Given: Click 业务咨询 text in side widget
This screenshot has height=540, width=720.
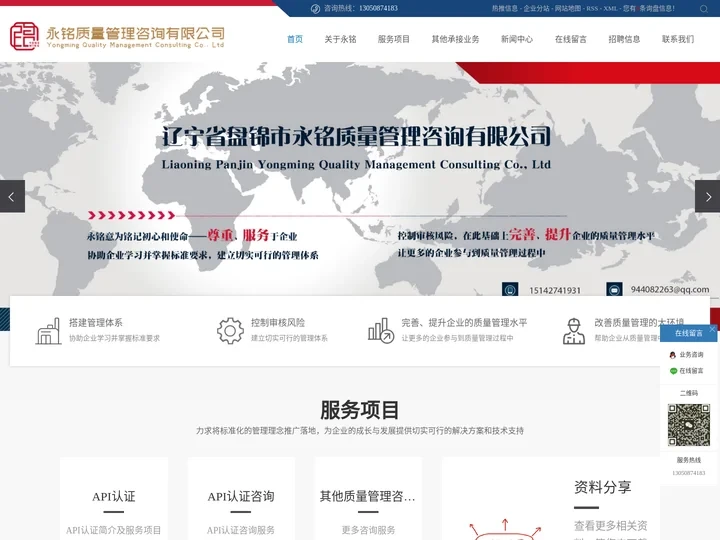Looking at the screenshot, I should point(691,355).
